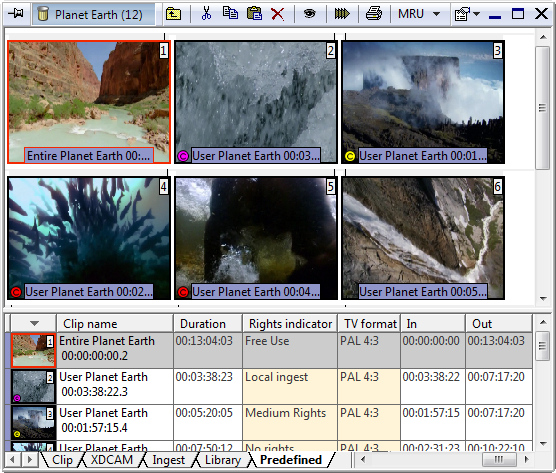556x473 pixels.
Task: Sort by the Rights indicator column header
Action: tap(290, 323)
